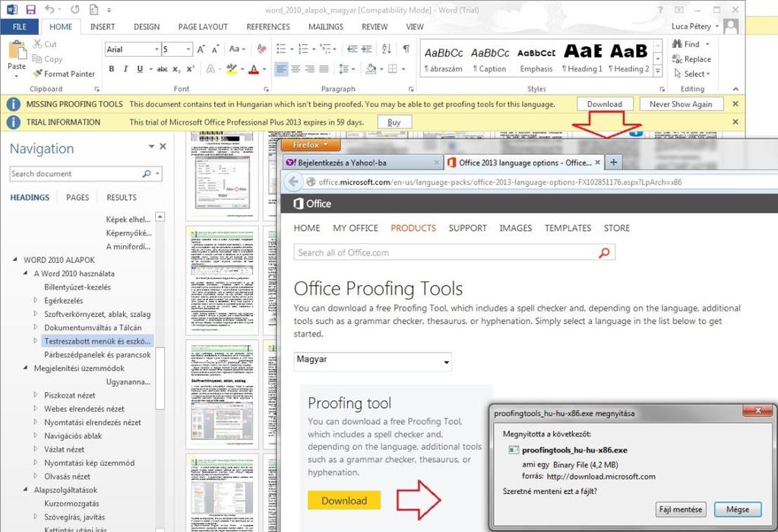Open the Arial font name dropdown
778x532 pixels.
[x=157, y=49]
